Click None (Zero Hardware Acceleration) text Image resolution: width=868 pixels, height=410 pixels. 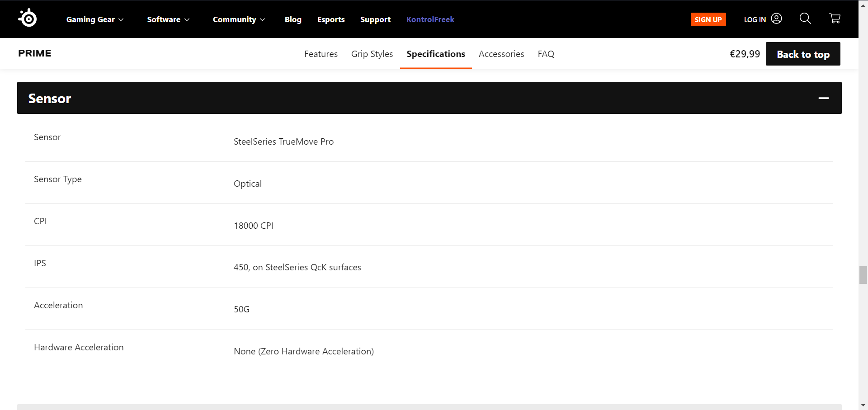(x=304, y=351)
